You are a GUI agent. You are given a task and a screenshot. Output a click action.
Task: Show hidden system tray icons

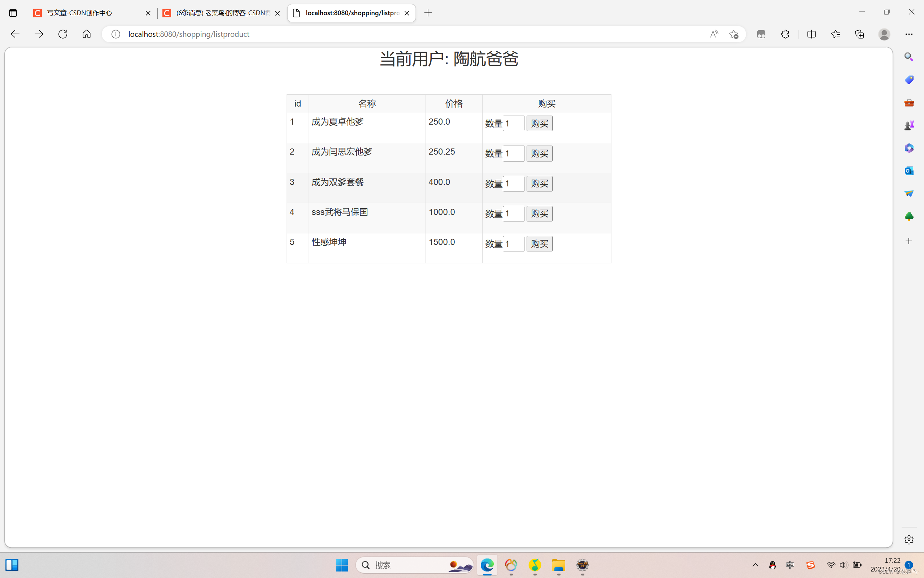coord(755,565)
